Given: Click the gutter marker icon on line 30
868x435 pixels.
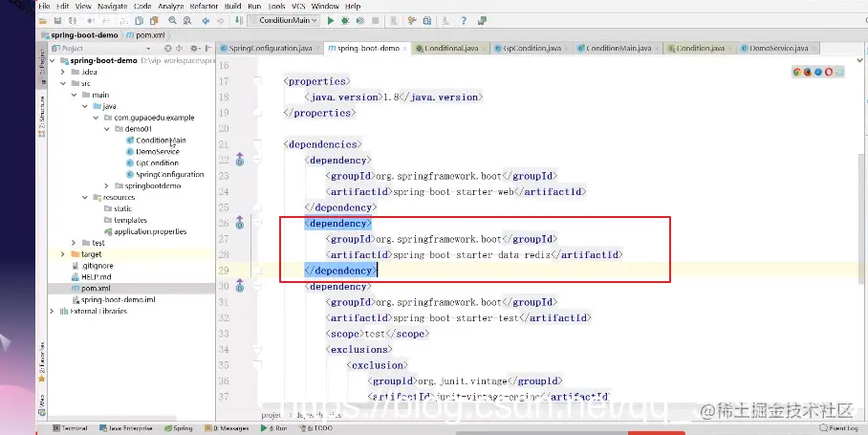Looking at the screenshot, I should [240, 286].
